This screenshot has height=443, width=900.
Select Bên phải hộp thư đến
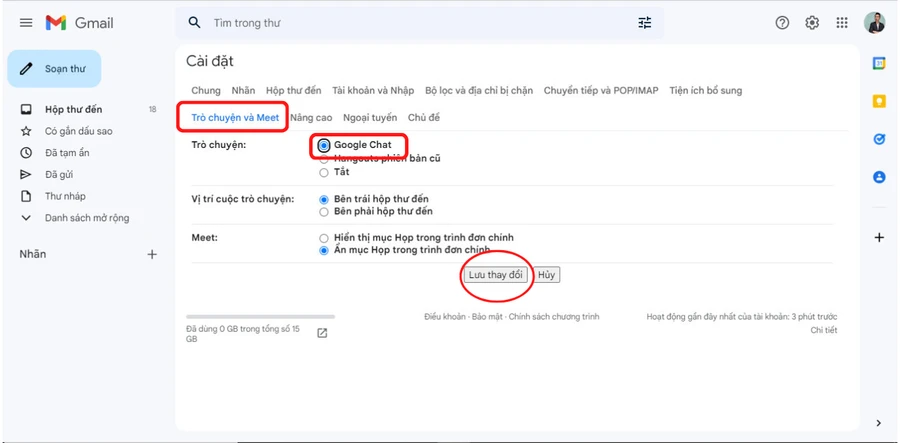point(324,212)
